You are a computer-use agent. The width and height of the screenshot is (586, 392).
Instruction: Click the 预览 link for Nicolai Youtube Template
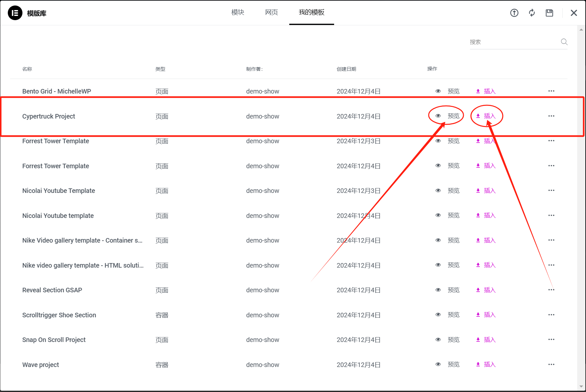pyautogui.click(x=454, y=191)
